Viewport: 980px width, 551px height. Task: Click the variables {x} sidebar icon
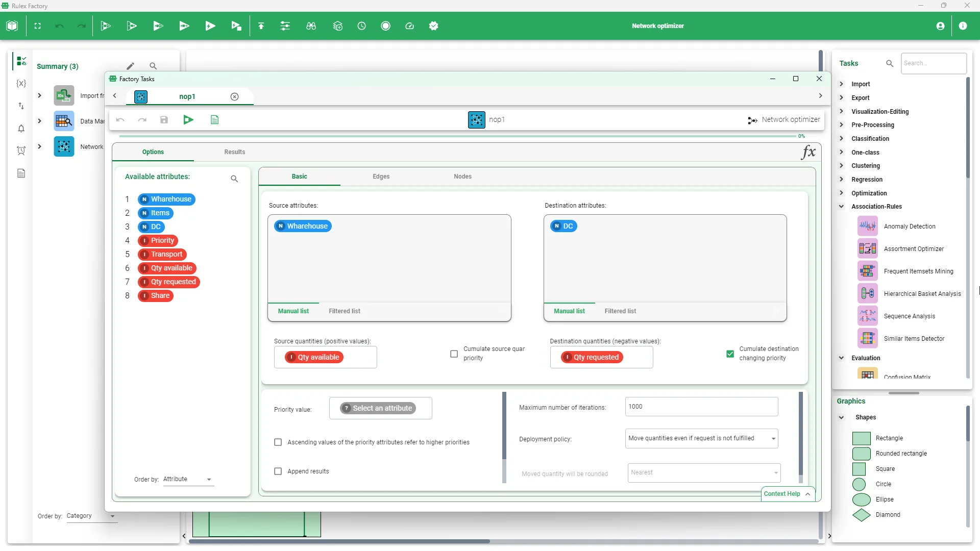pos(21,83)
